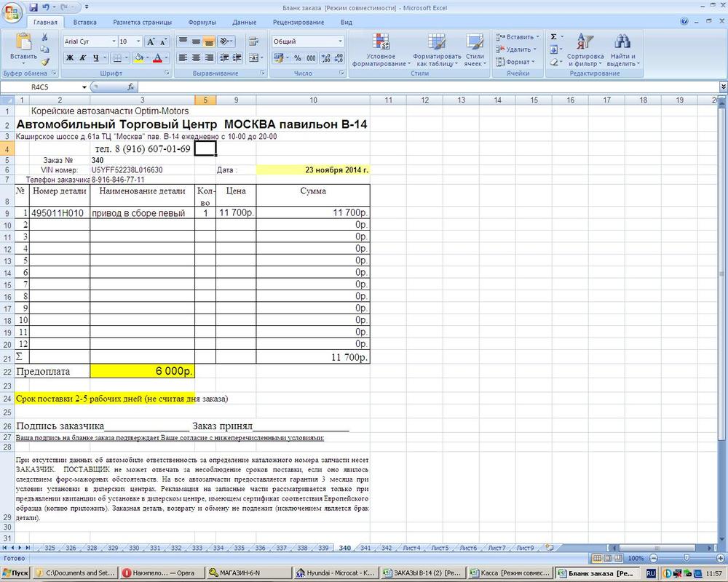728x582 pixels.
Task: Click the text orientation icon
Action: point(226,41)
